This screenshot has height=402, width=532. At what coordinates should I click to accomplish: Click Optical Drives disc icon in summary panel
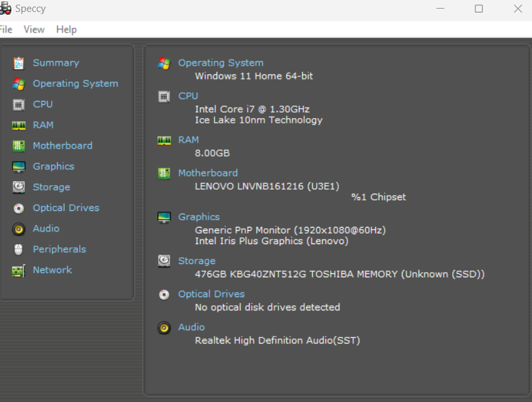click(x=164, y=295)
